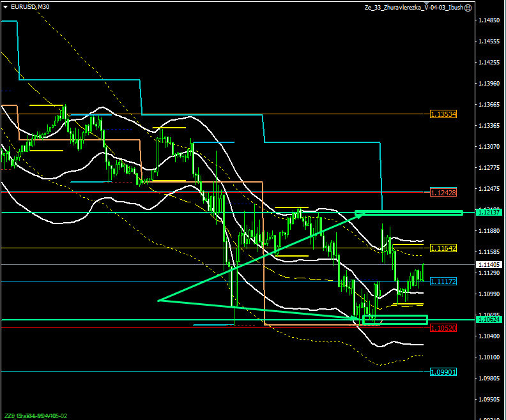Open the EURUSD,M30 dropdown triangle
The width and height of the screenshot is (506, 420).
[x=6, y=6]
